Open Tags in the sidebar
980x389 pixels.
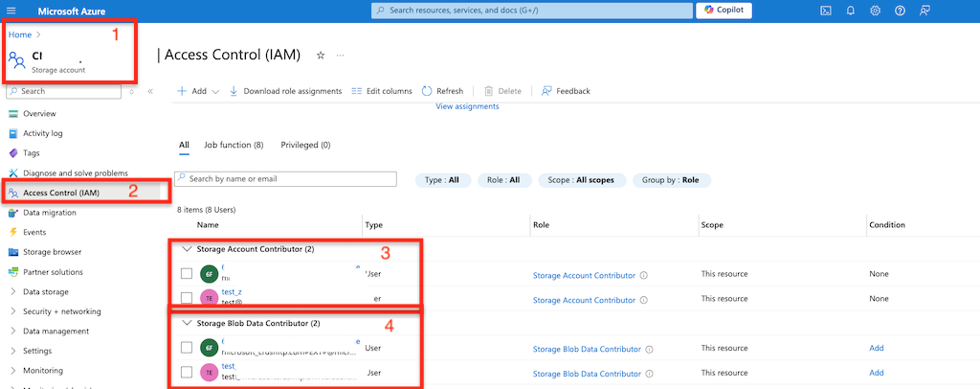point(32,152)
